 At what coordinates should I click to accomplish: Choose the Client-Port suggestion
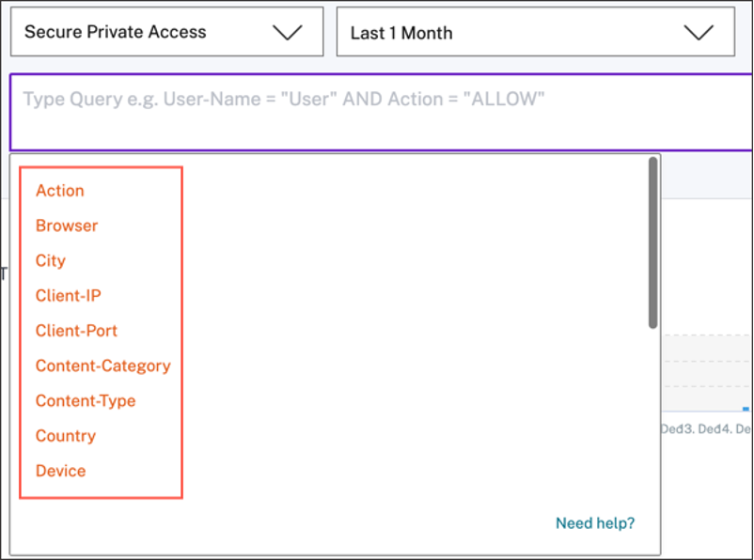pyautogui.click(x=76, y=331)
